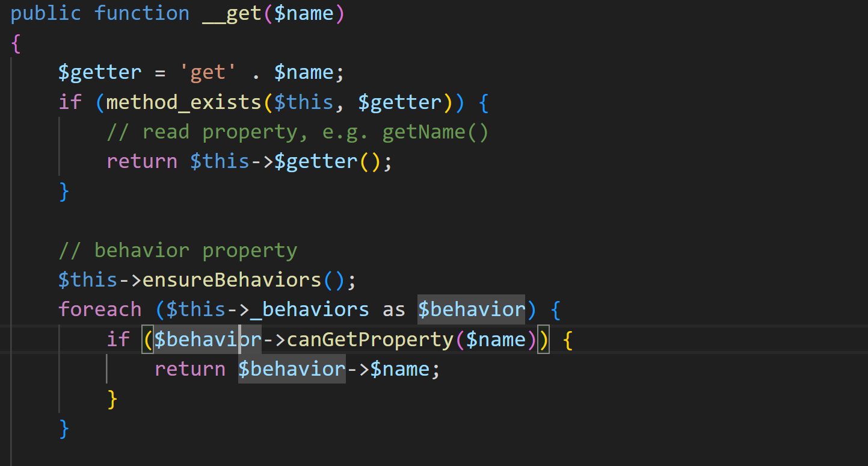Click the behavior property comment
This screenshot has height=466, width=868.
[178, 250]
